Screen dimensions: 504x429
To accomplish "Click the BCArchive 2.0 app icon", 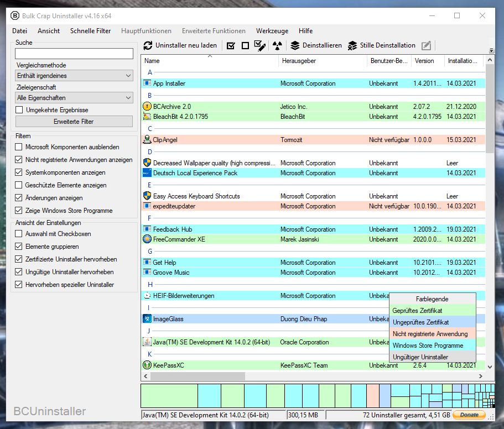I will pos(147,106).
